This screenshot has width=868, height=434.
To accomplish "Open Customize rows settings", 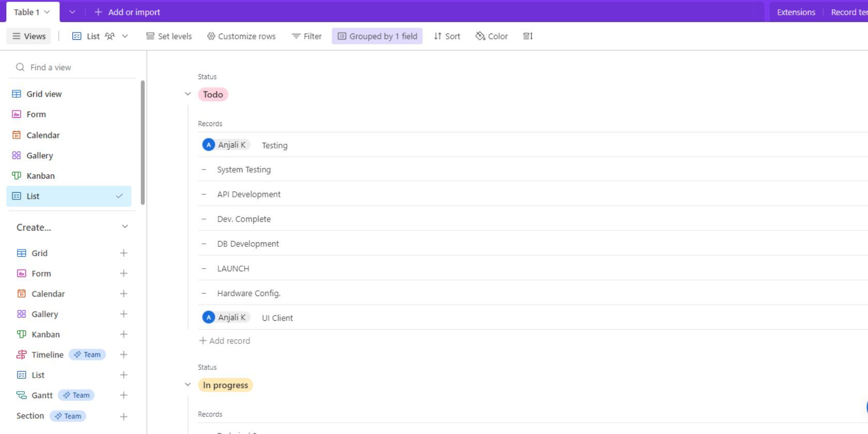I will (241, 36).
